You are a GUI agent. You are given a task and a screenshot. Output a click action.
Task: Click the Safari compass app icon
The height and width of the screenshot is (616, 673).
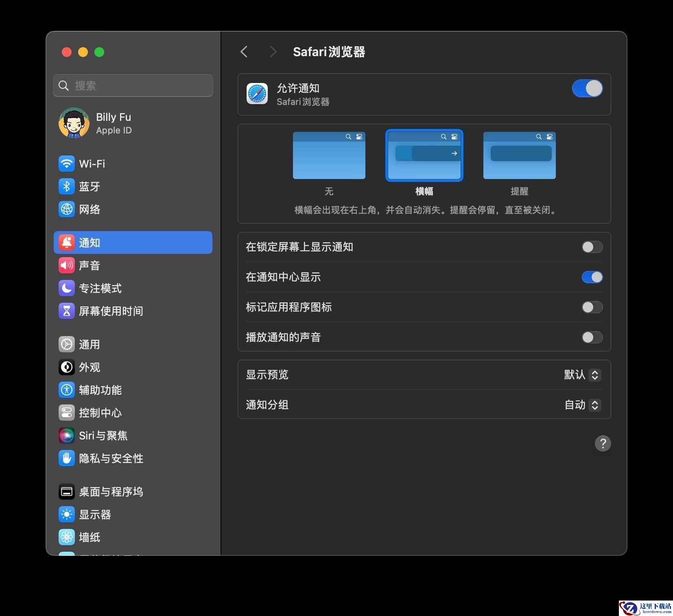click(x=257, y=94)
